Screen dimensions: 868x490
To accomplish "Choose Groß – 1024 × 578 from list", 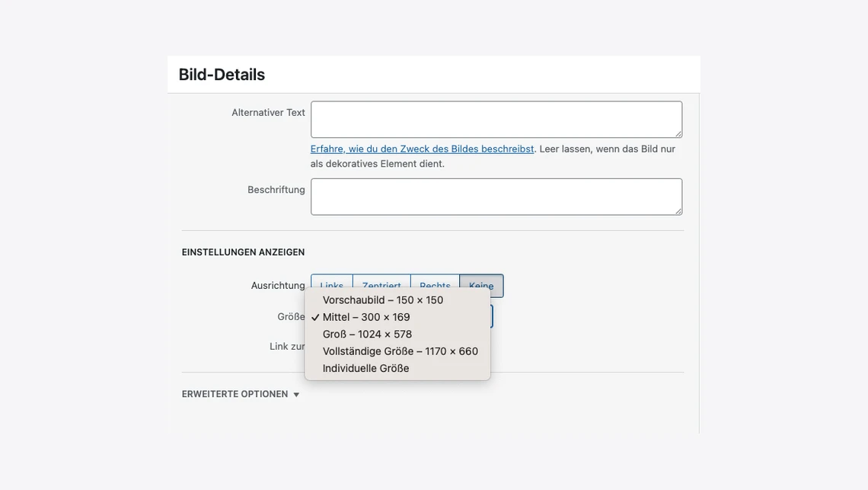I will pos(367,334).
